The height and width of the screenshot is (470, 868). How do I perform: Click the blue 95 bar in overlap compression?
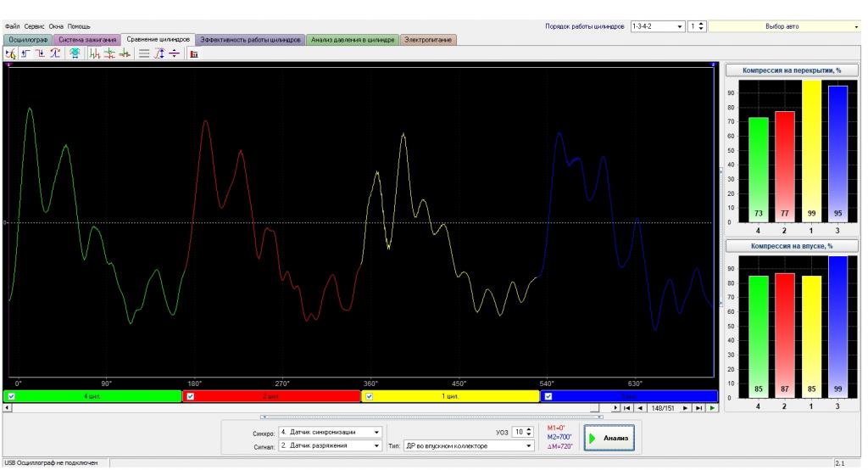tap(838, 154)
